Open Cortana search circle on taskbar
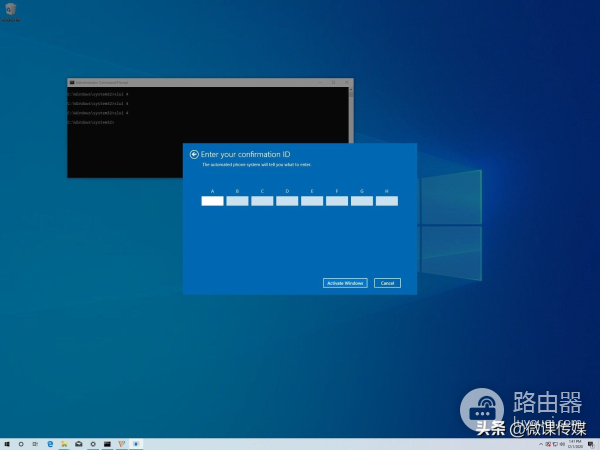The height and width of the screenshot is (450, 600). tap(23, 443)
